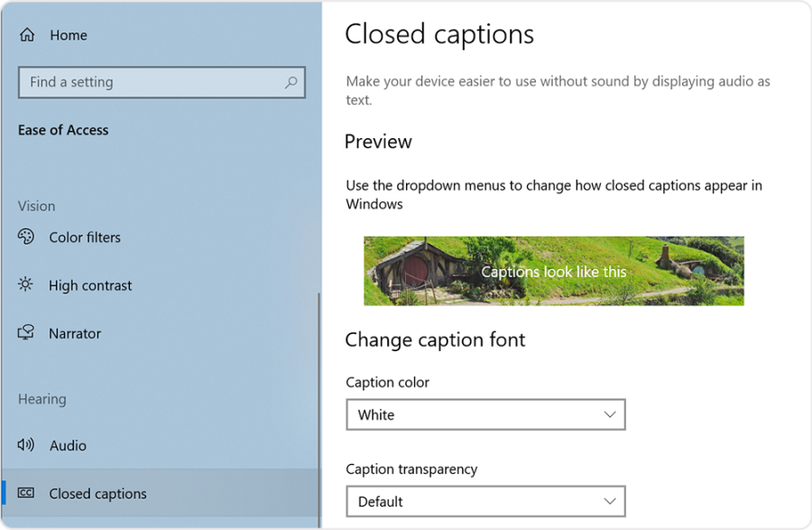The width and height of the screenshot is (812, 530).
Task: Click the Ease of Access breadcrumb label
Action: coord(63,129)
